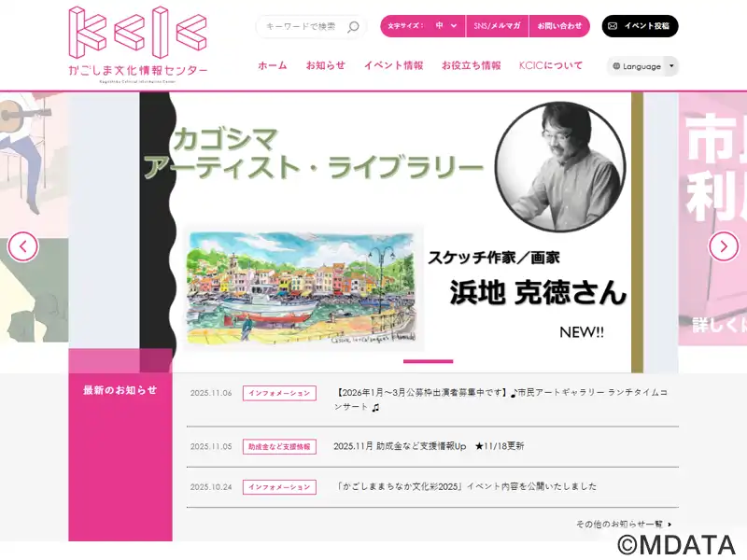Image resolution: width=747 pixels, height=560 pixels.
Task: Click the search magnifier icon
Action: pos(353,27)
